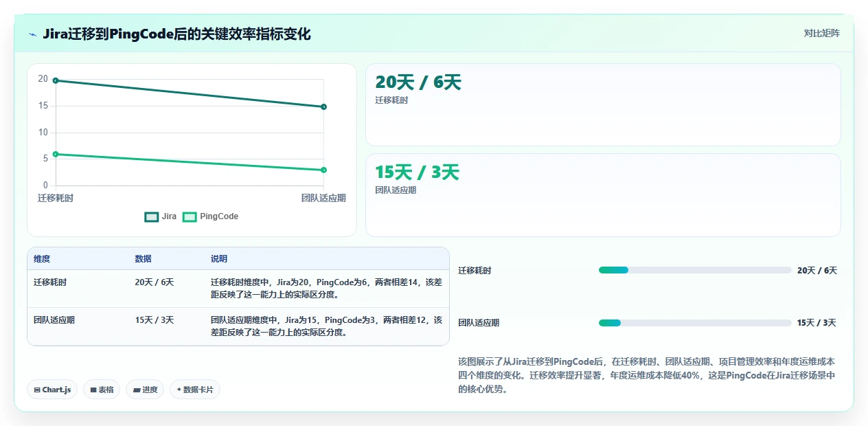This screenshot has width=868, height=426.
Task: Click the PingCode legend color box
Action: pos(190,217)
